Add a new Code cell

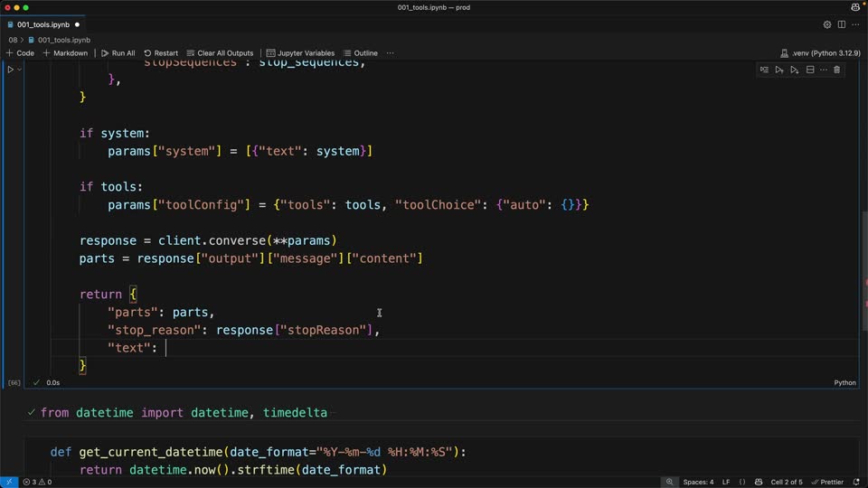click(x=20, y=53)
